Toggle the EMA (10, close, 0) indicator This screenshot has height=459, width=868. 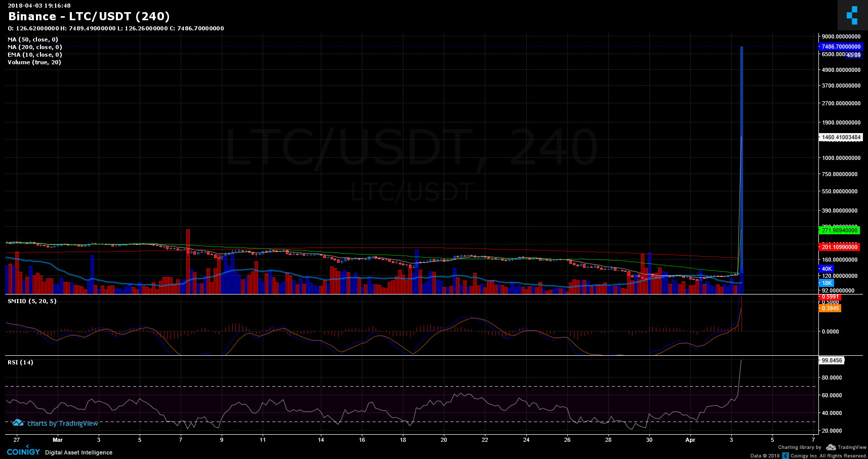[x=33, y=54]
